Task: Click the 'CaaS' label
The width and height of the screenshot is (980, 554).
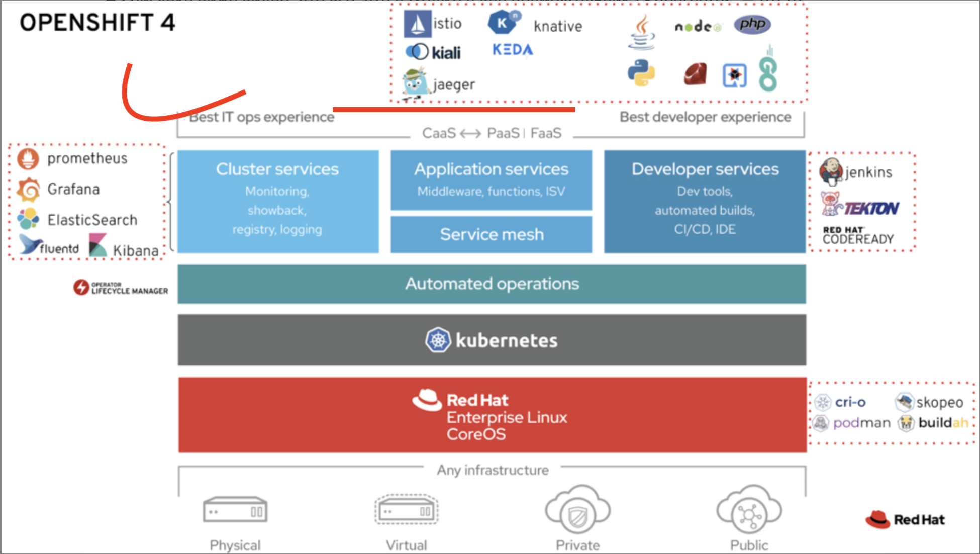Action: click(439, 133)
